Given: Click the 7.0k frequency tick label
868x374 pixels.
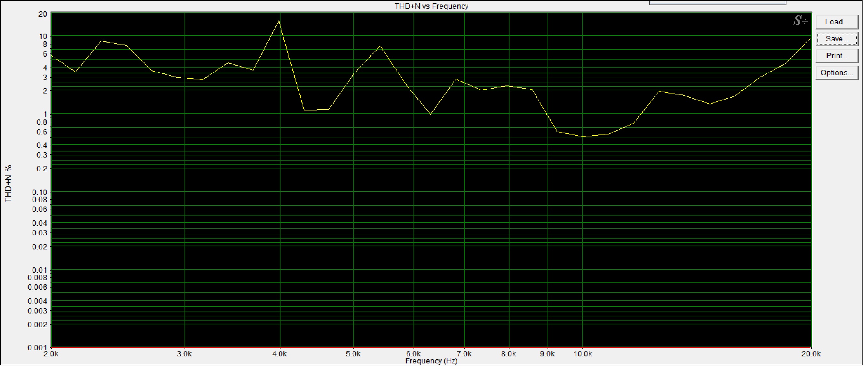Looking at the screenshot, I should (464, 354).
